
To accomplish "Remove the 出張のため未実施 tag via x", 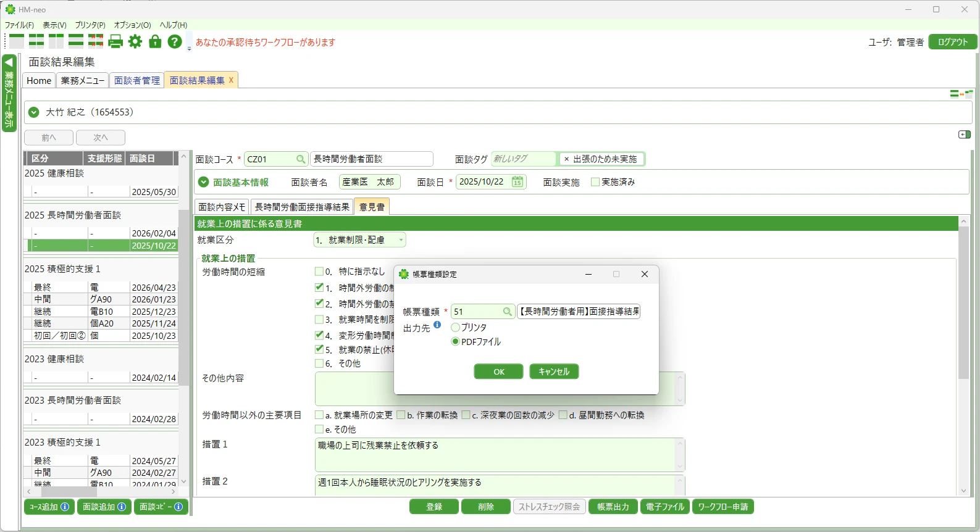I will point(566,159).
